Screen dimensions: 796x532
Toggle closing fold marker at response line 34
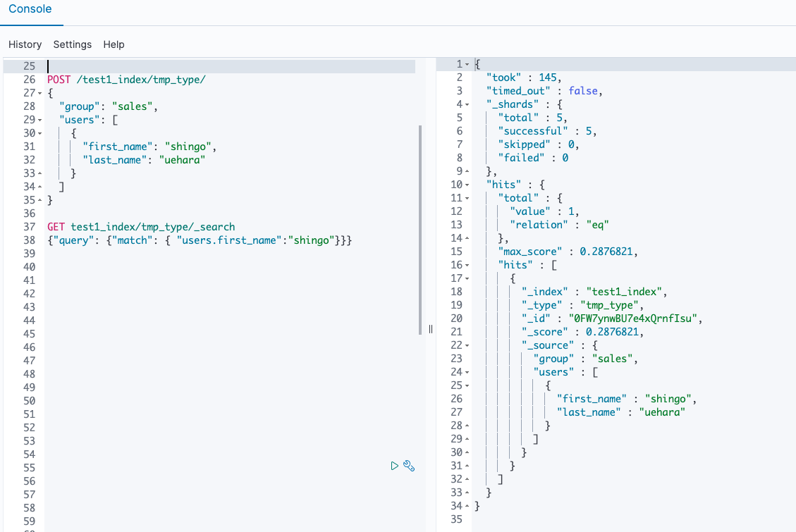pos(467,506)
